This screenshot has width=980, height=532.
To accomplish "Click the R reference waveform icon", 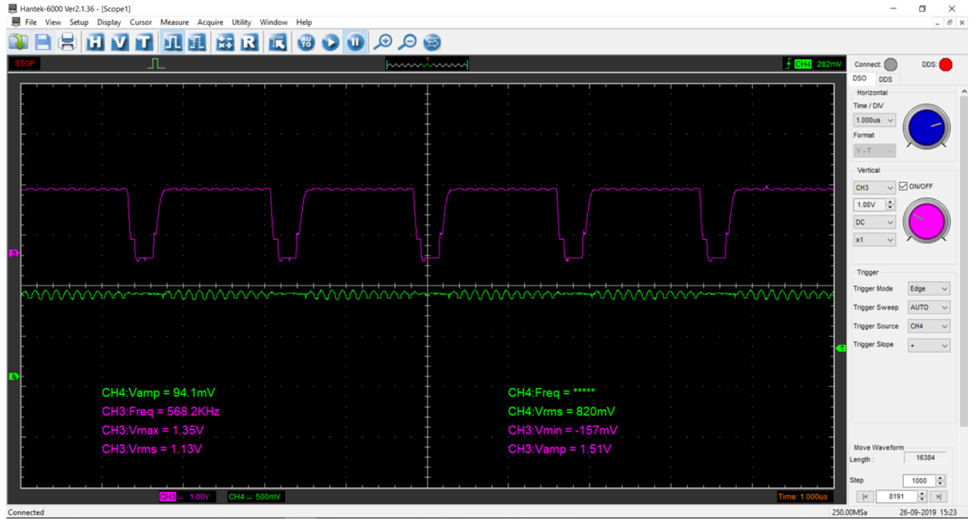I will pos(249,42).
